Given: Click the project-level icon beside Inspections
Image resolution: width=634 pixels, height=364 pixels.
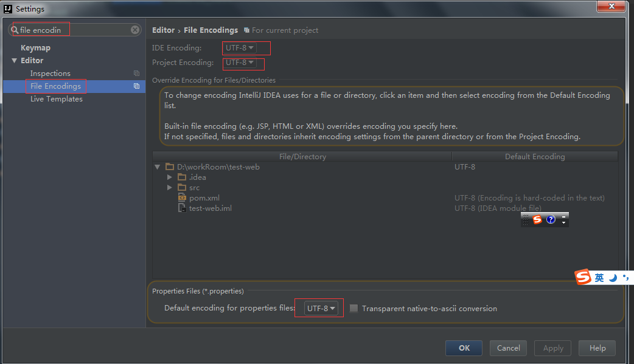Looking at the screenshot, I should click(137, 74).
